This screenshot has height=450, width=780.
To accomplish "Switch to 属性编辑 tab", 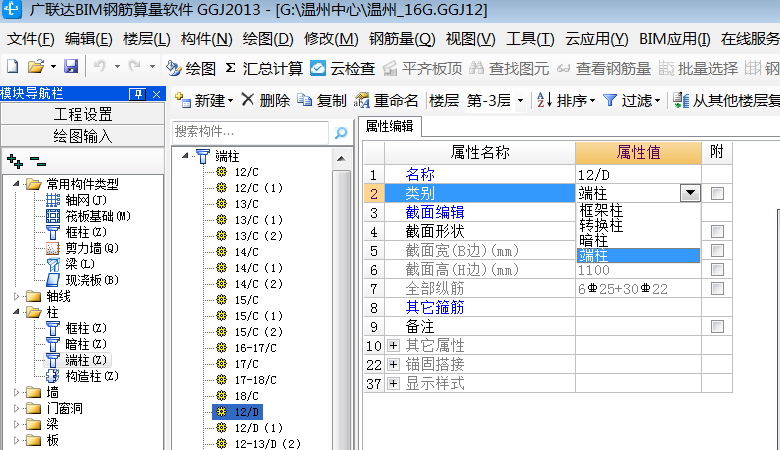I will point(390,126).
